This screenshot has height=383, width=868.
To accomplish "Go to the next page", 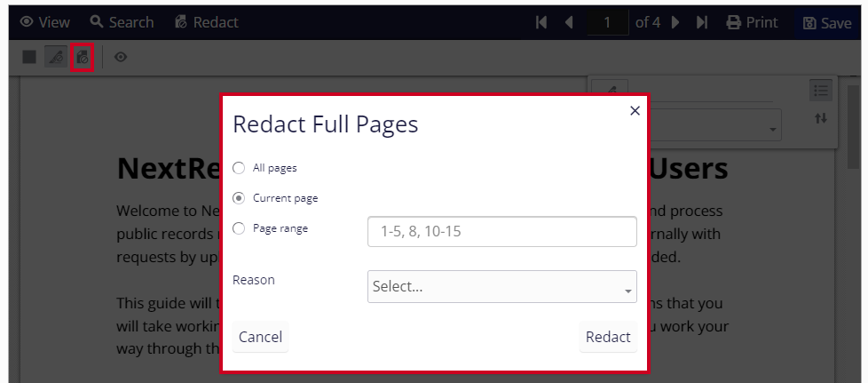I will pos(675,22).
